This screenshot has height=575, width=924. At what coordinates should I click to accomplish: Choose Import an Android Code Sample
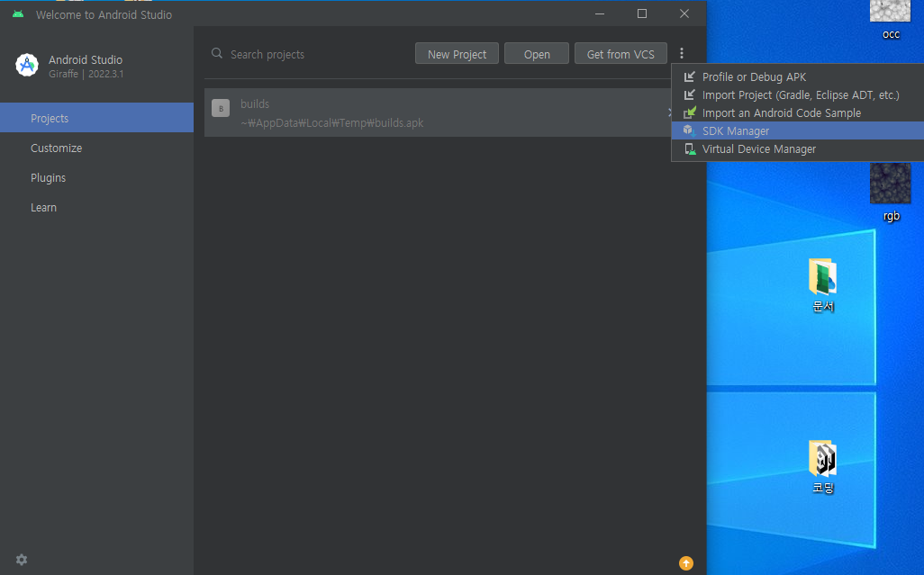point(797,113)
